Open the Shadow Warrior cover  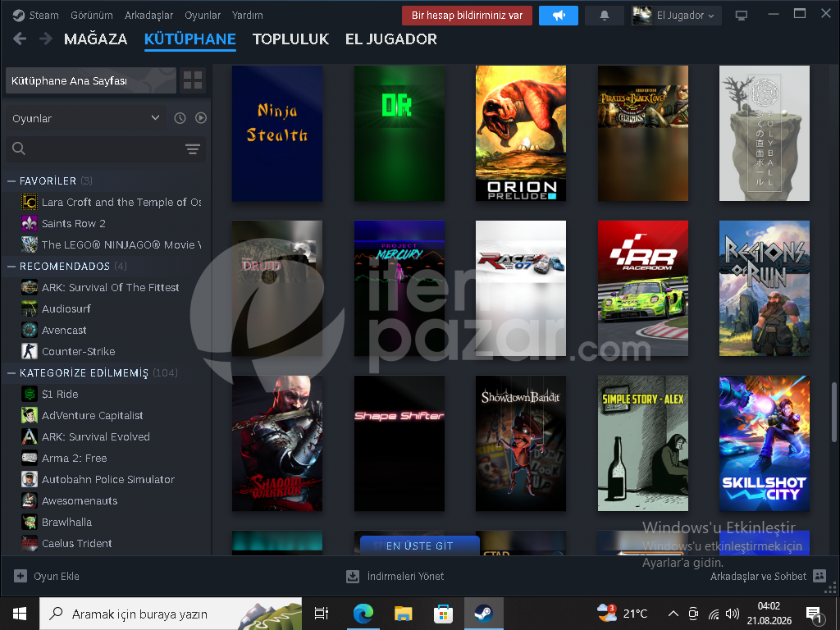point(277,443)
